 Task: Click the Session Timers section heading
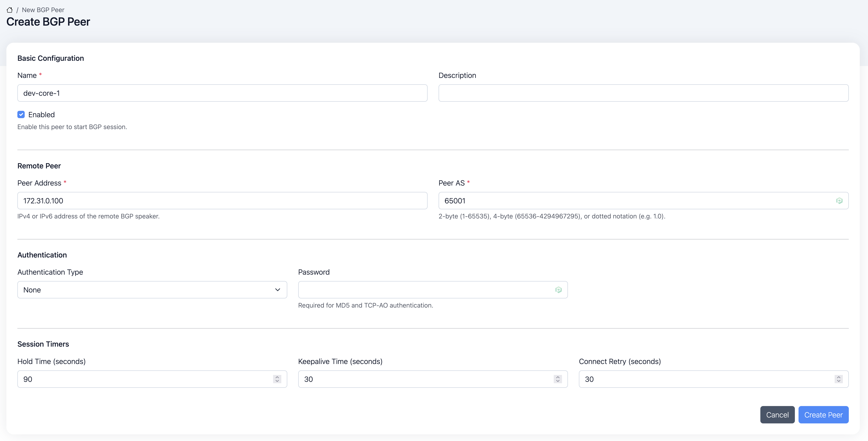43,344
